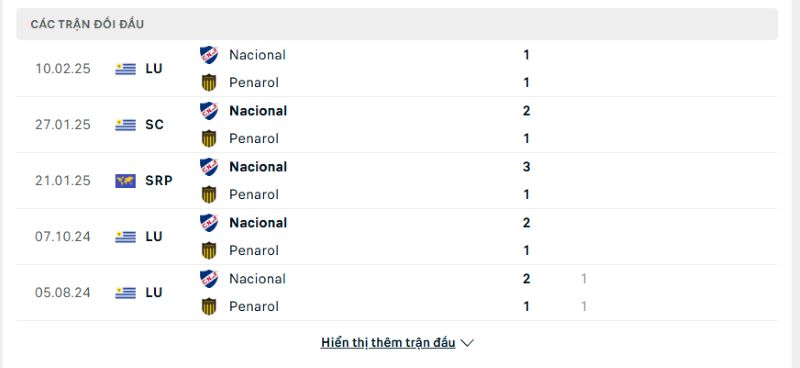Click SRP competition label
800x368 pixels.
(x=159, y=181)
